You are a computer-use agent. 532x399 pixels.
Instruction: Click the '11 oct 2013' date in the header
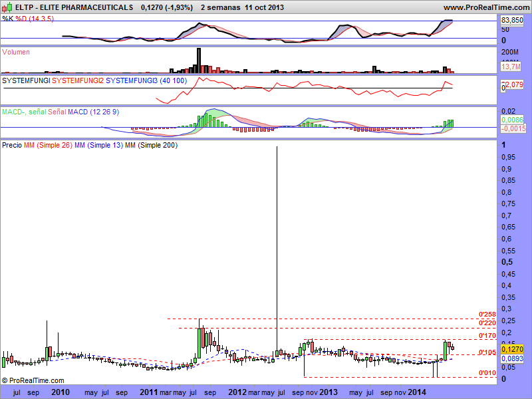click(x=264, y=7)
